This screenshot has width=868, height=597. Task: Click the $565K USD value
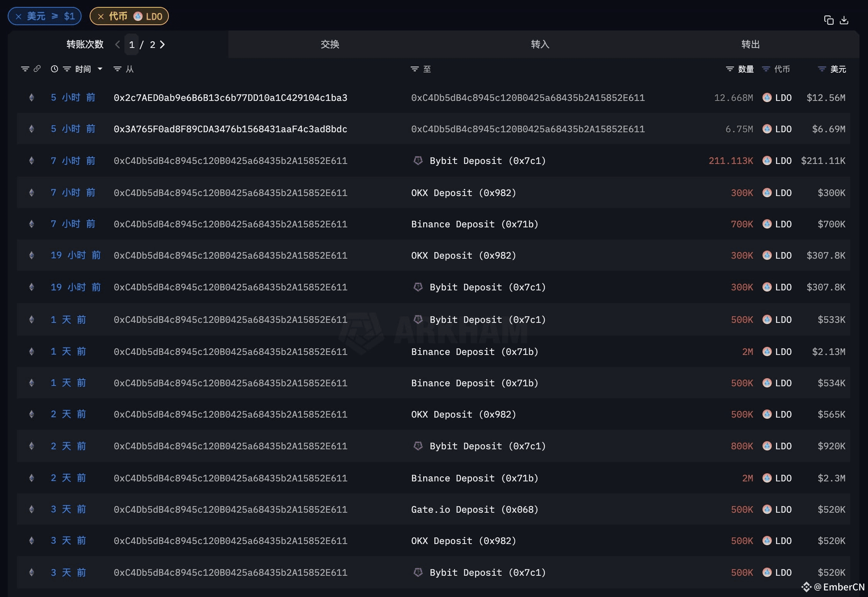831,414
